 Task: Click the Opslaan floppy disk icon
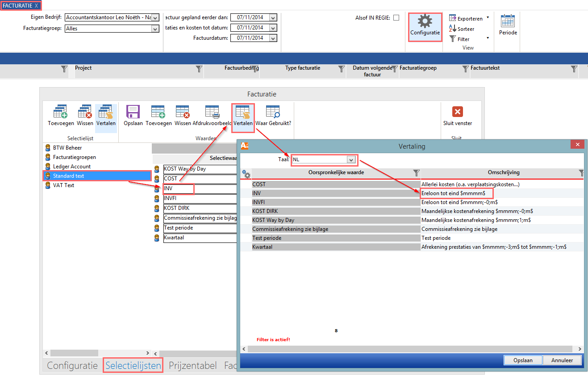coord(133,112)
